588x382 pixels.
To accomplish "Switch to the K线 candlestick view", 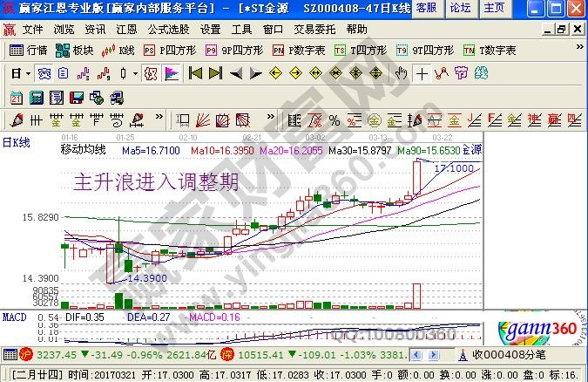I will pyautogui.click(x=118, y=51).
